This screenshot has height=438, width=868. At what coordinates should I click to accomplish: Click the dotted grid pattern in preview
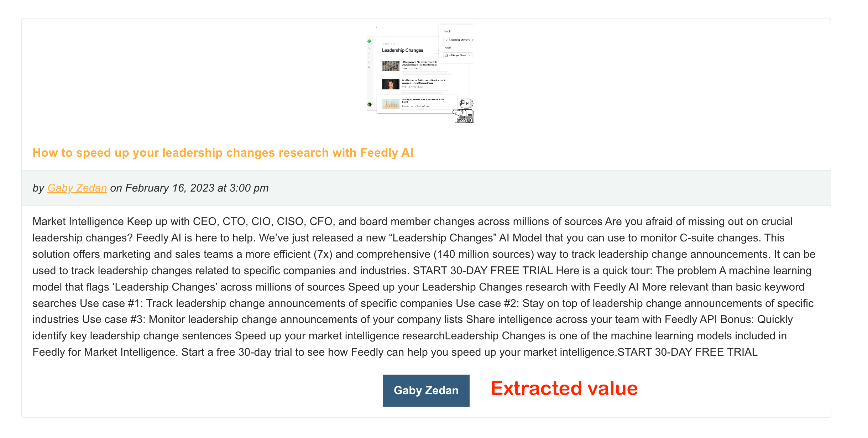pyautogui.click(x=377, y=30)
